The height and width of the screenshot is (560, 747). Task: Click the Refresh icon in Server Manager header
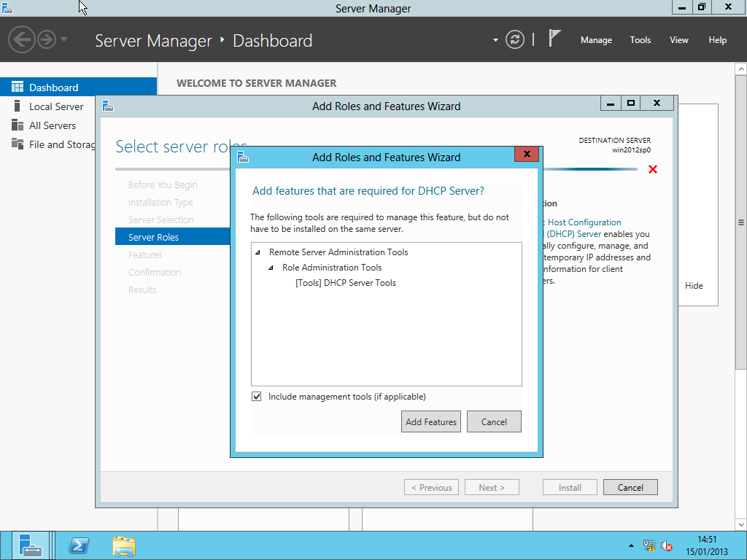pos(515,40)
